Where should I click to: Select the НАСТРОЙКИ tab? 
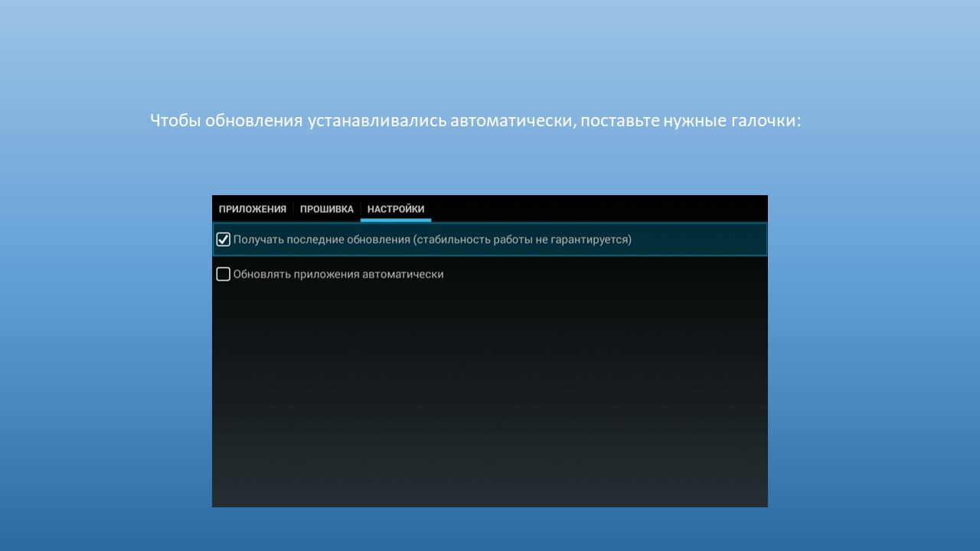click(396, 209)
